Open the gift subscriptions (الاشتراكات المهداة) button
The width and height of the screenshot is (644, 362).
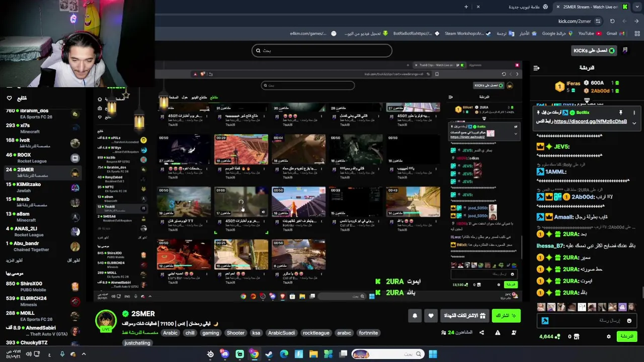[x=464, y=316]
